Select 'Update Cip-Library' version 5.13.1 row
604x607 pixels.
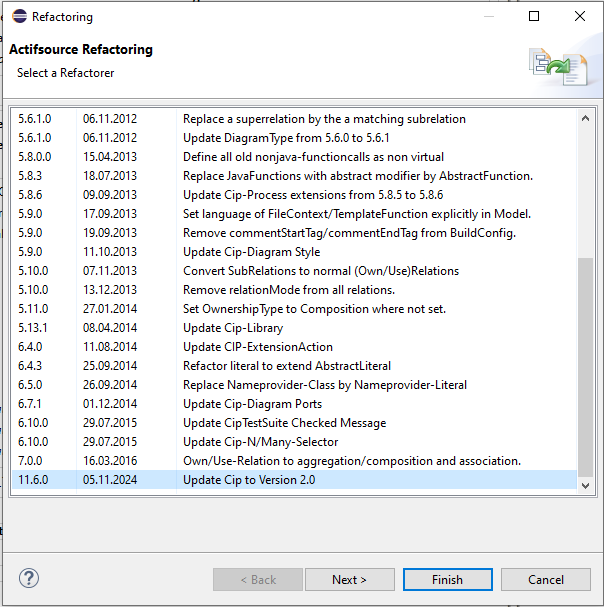pyautogui.click(x=232, y=328)
